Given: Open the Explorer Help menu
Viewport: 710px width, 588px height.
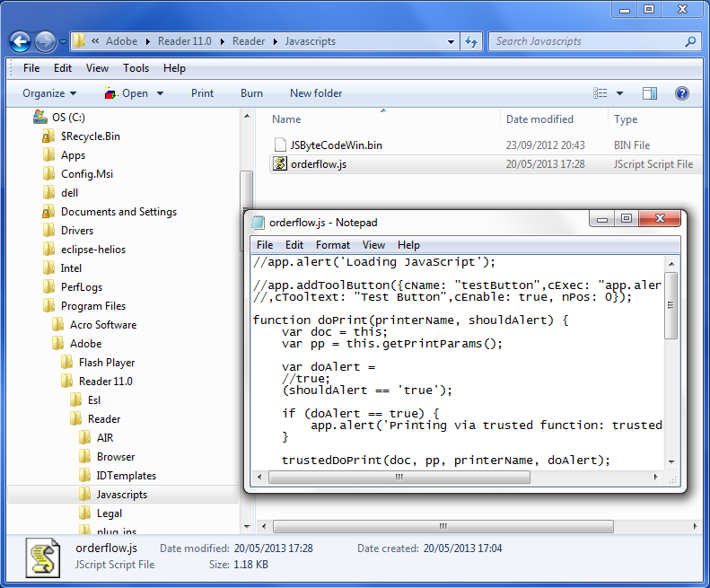Looking at the screenshot, I should (x=174, y=68).
